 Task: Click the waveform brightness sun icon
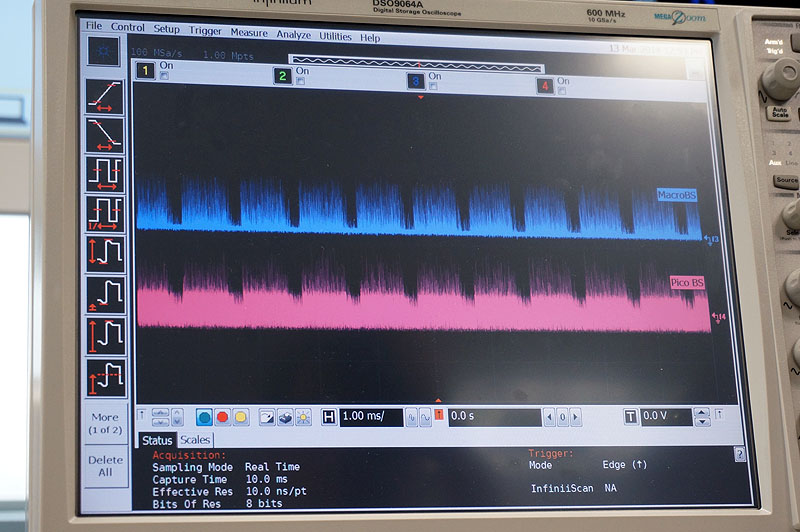(x=304, y=418)
